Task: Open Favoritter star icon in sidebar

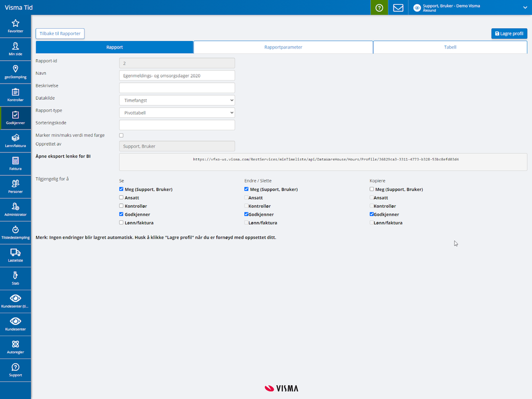Action: click(x=15, y=23)
